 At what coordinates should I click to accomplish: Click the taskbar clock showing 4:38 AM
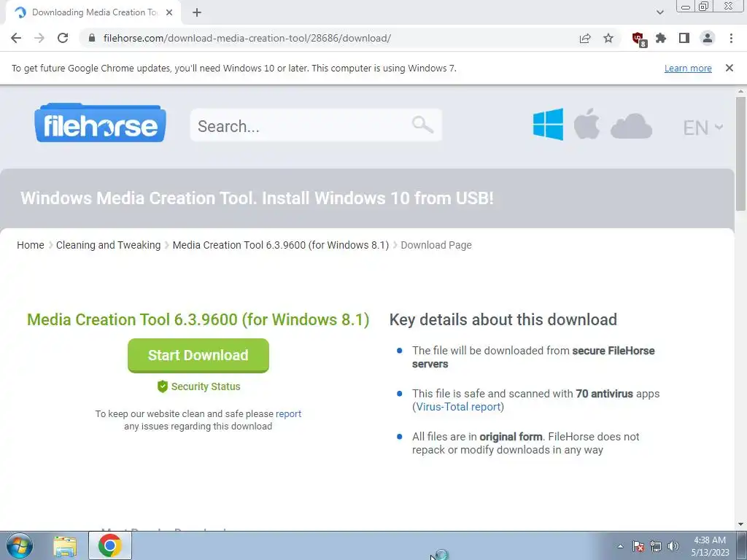point(710,546)
